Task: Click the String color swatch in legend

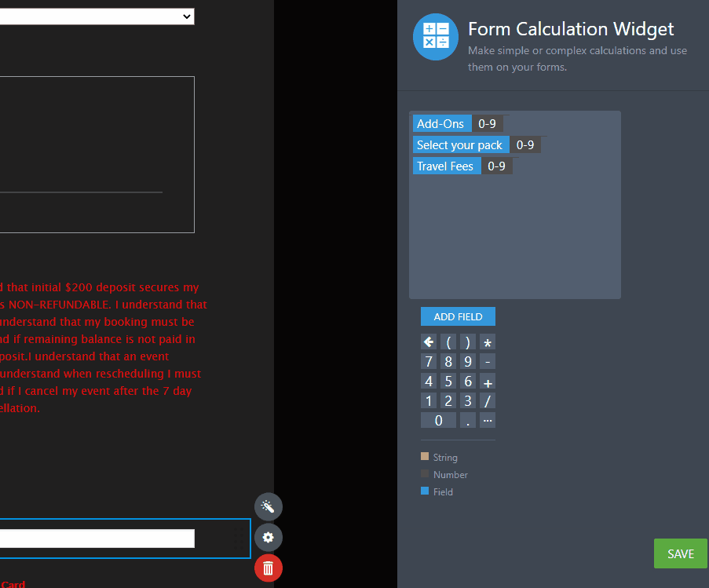Action: pyautogui.click(x=425, y=456)
